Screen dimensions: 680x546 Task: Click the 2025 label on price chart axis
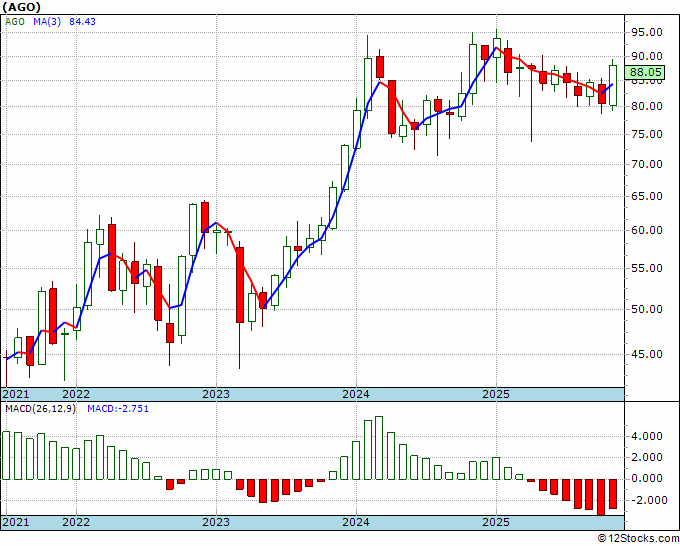496,394
